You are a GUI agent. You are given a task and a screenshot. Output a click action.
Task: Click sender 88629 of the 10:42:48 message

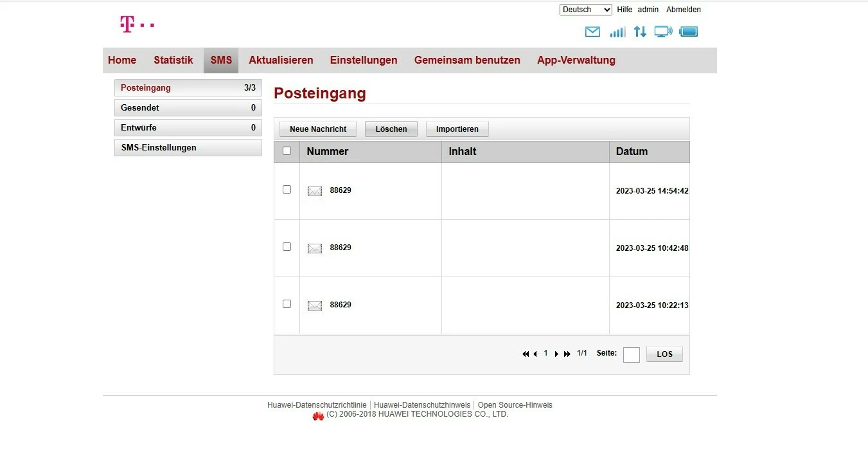[x=341, y=248]
